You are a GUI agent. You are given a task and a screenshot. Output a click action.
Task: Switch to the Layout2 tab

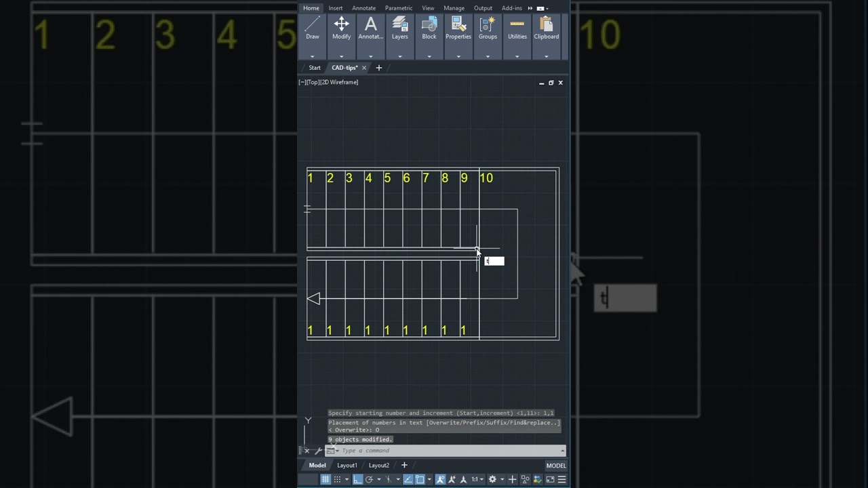(378, 466)
